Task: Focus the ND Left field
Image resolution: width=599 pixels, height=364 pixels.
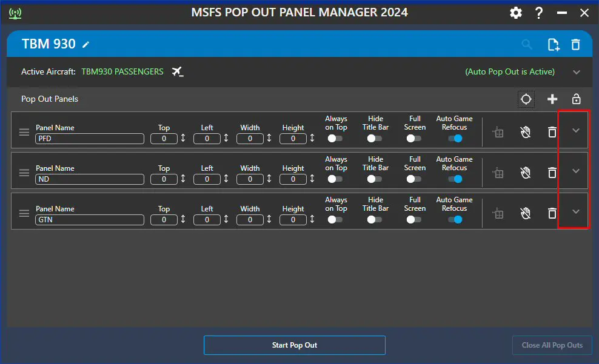Action: [x=207, y=179]
